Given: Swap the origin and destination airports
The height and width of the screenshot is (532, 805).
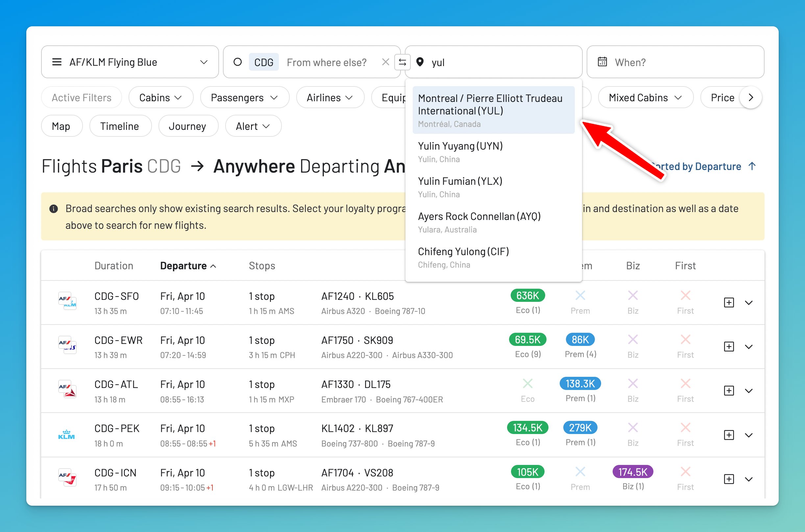Looking at the screenshot, I should pos(403,62).
